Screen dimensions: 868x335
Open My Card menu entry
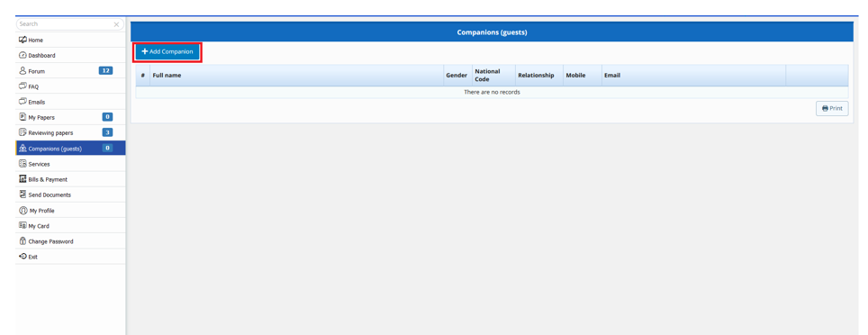point(70,226)
